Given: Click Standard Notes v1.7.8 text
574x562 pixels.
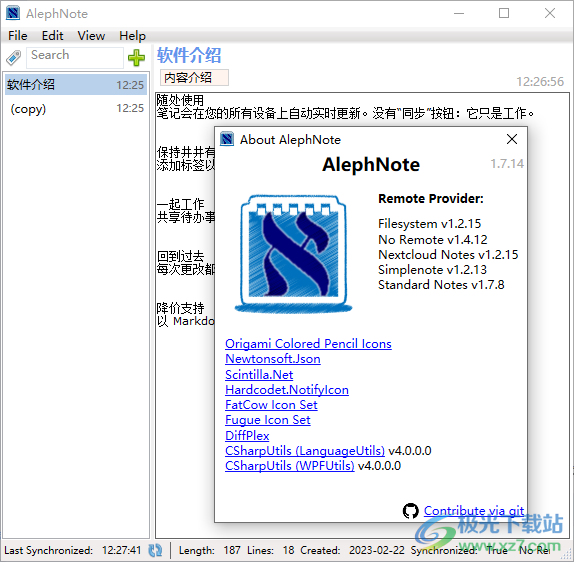Looking at the screenshot, I should tap(441, 284).
